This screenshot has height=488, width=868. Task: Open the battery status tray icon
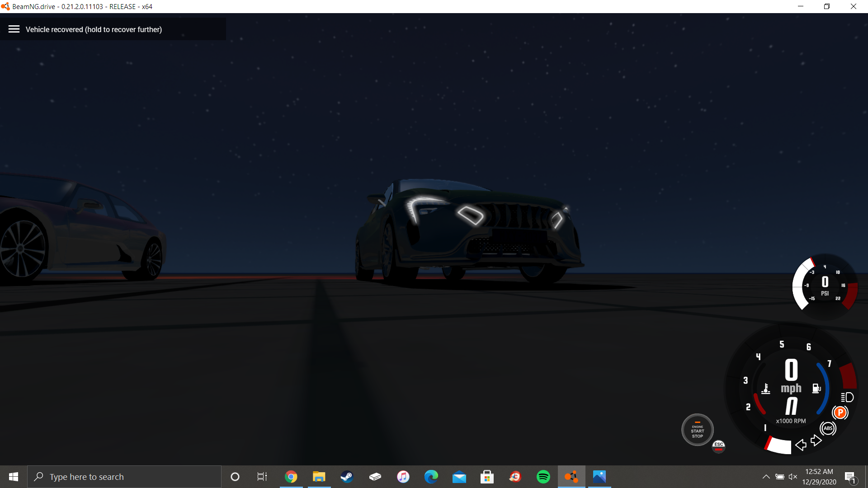(x=780, y=477)
